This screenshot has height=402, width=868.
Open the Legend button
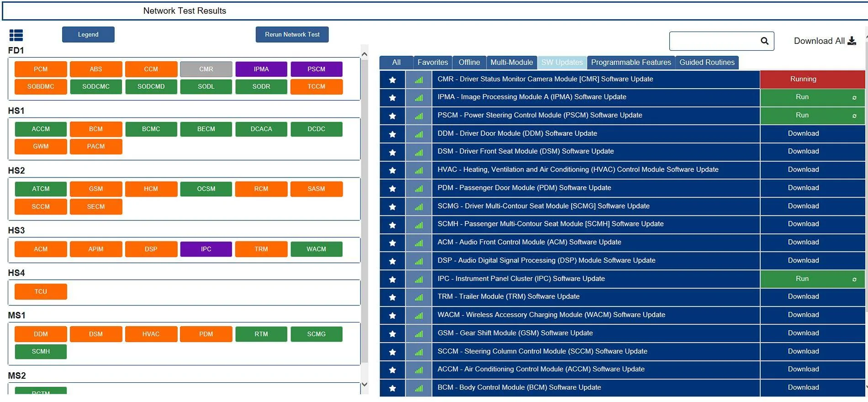tap(88, 35)
